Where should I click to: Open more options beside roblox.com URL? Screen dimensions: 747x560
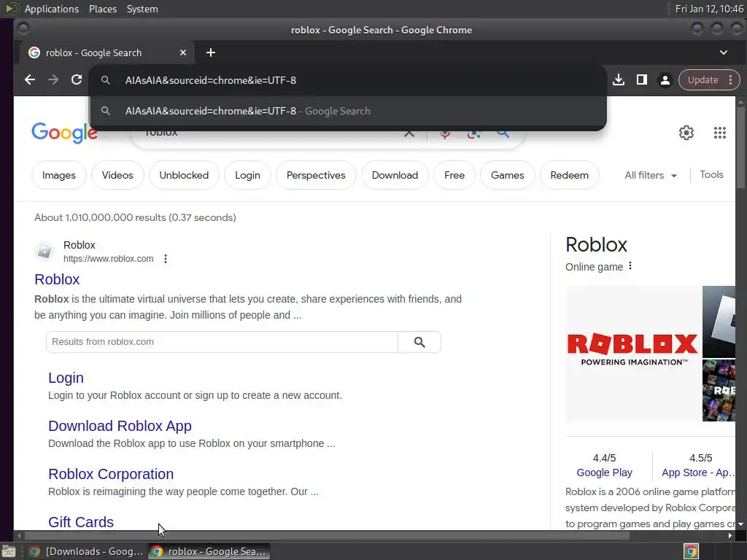(166, 259)
